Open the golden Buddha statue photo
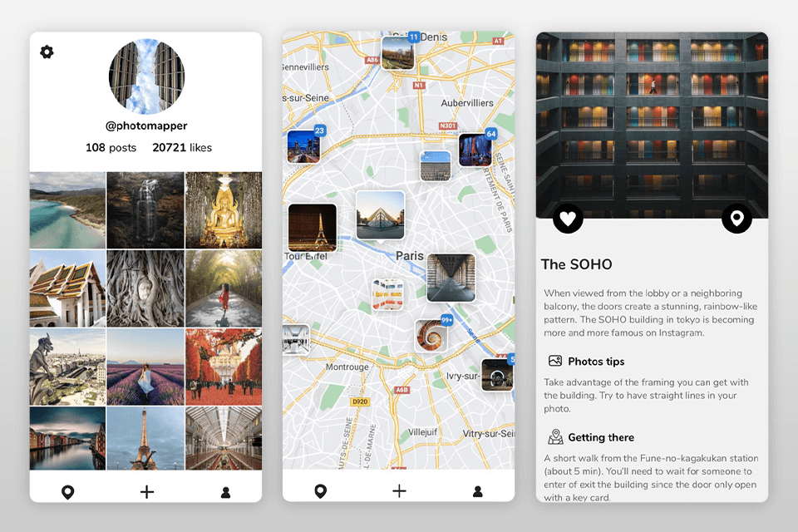The width and height of the screenshot is (798, 532). point(224,210)
